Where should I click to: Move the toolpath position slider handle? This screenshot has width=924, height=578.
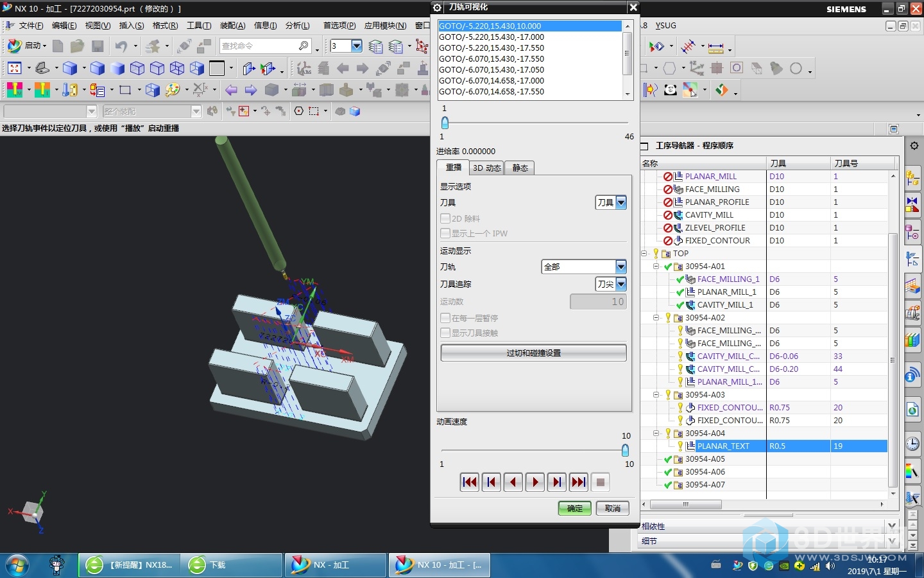445,123
